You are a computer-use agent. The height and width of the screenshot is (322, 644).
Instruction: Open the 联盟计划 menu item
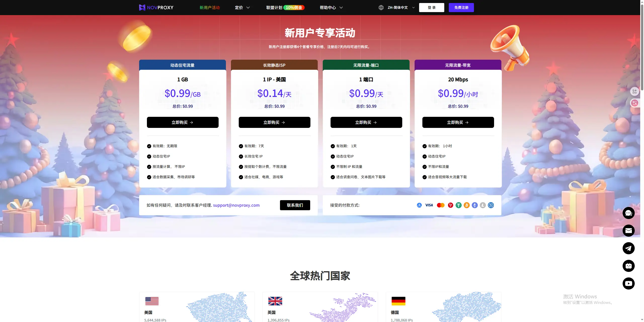[x=274, y=8]
